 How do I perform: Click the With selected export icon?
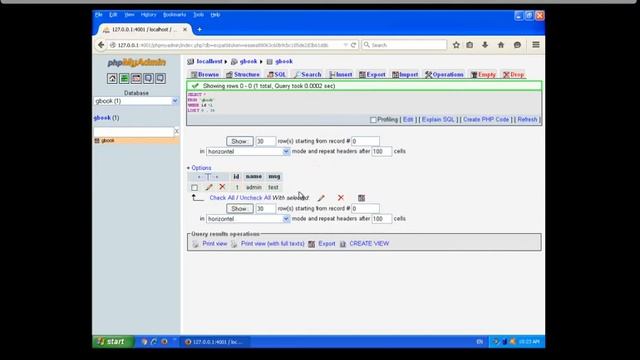click(361, 198)
